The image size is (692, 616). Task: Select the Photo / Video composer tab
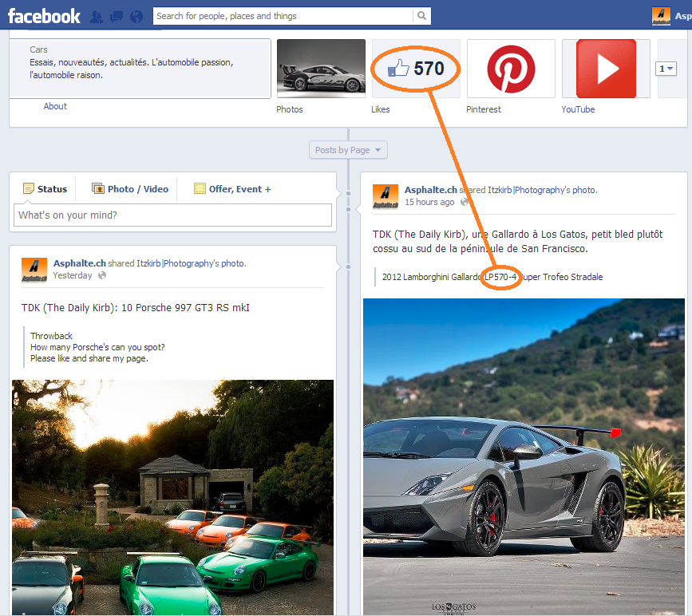point(130,189)
